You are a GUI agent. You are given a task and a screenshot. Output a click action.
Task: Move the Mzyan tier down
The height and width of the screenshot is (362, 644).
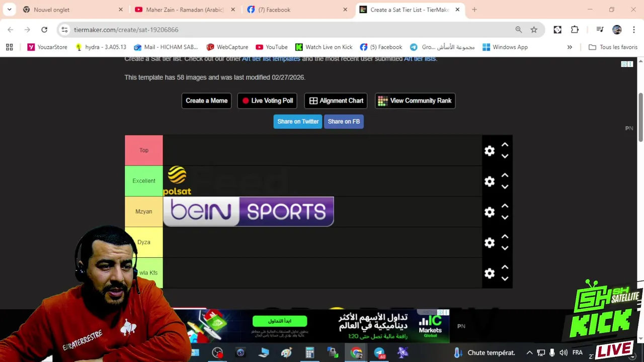505,217
